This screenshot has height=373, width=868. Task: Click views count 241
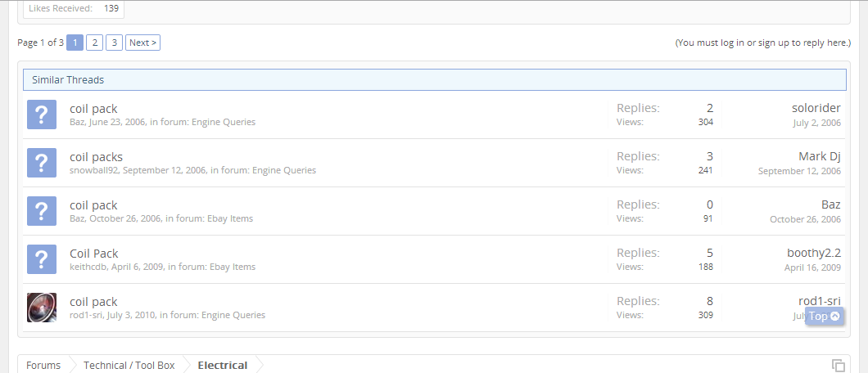point(706,170)
